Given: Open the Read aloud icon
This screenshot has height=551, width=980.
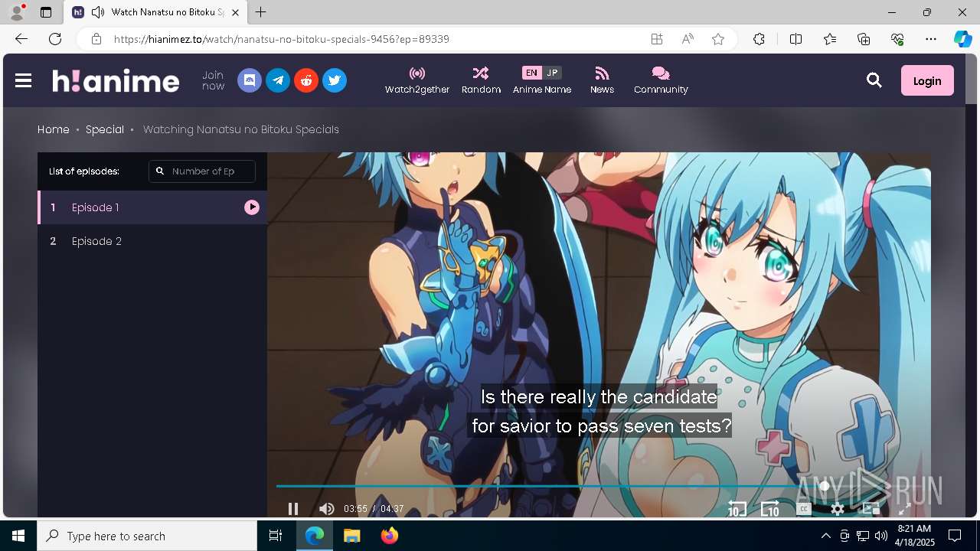Looking at the screenshot, I should [688, 39].
